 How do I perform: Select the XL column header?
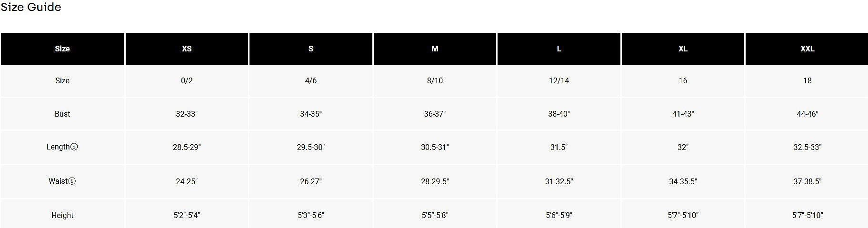(683, 49)
